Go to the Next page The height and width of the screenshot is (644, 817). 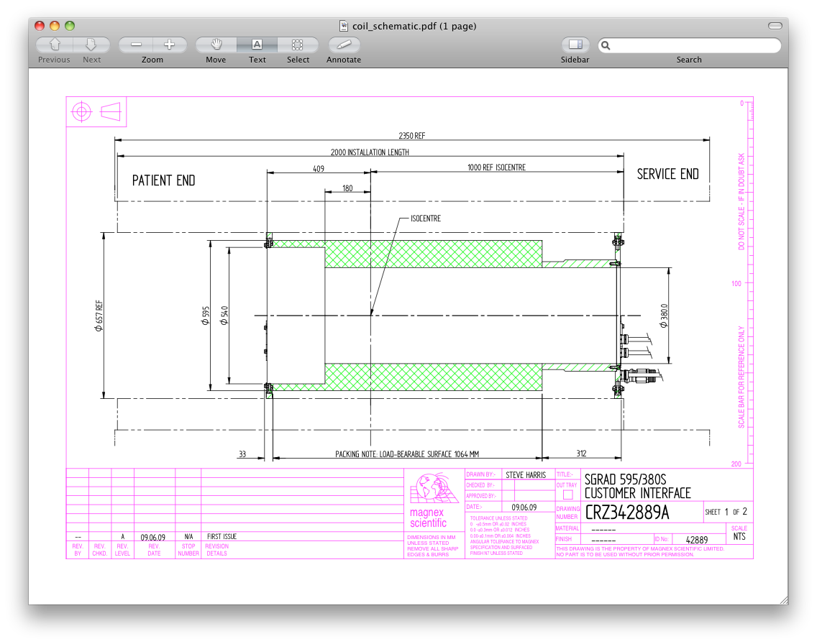point(91,45)
